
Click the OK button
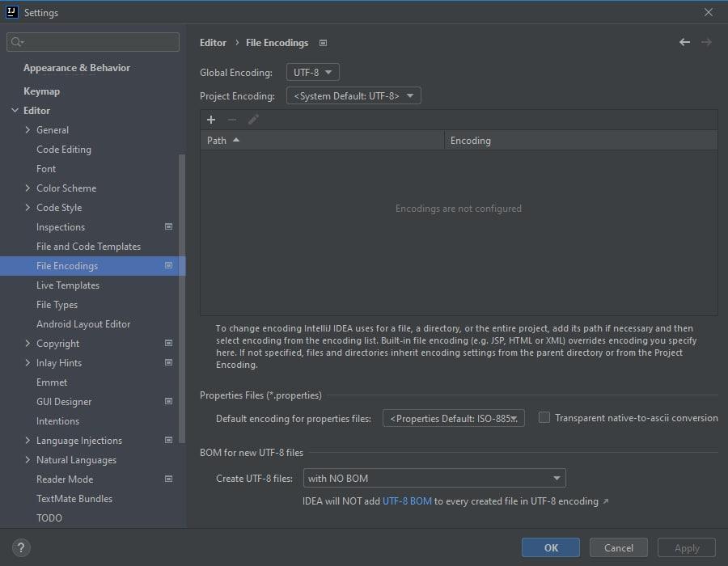[x=551, y=548]
